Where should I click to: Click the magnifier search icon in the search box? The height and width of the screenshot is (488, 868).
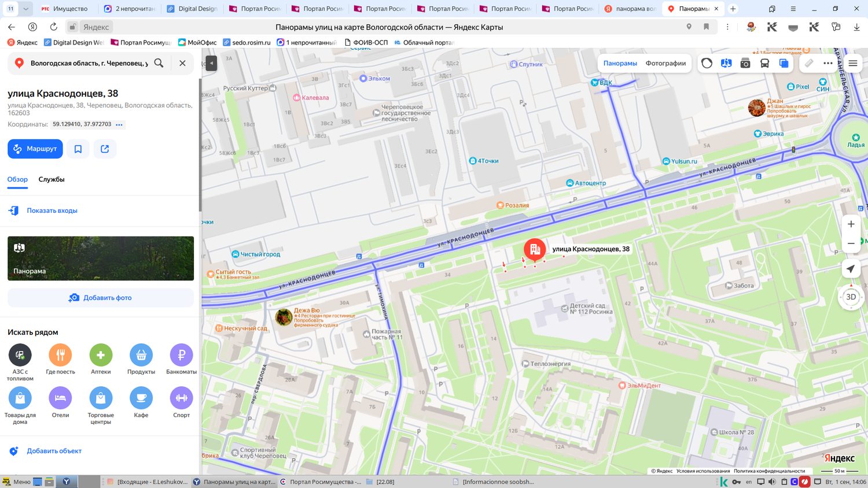coord(159,63)
